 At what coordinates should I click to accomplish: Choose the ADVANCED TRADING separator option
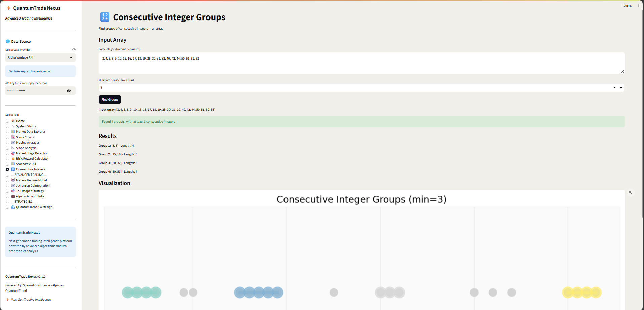tap(29, 175)
